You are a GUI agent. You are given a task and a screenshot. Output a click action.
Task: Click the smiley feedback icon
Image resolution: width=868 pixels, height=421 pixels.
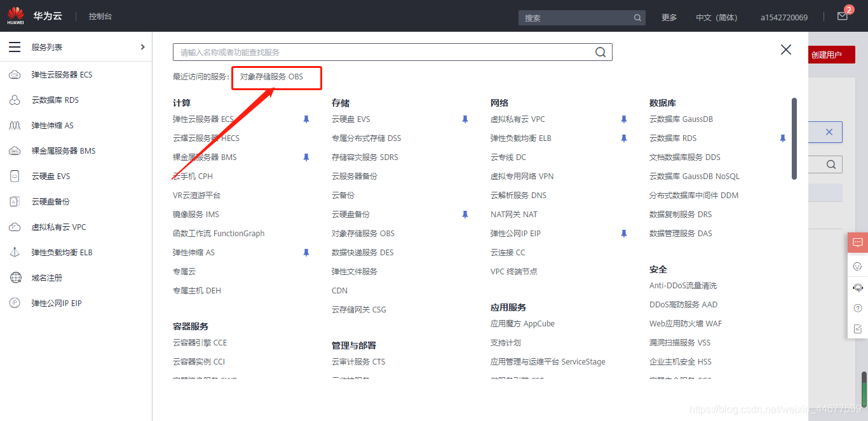click(858, 267)
